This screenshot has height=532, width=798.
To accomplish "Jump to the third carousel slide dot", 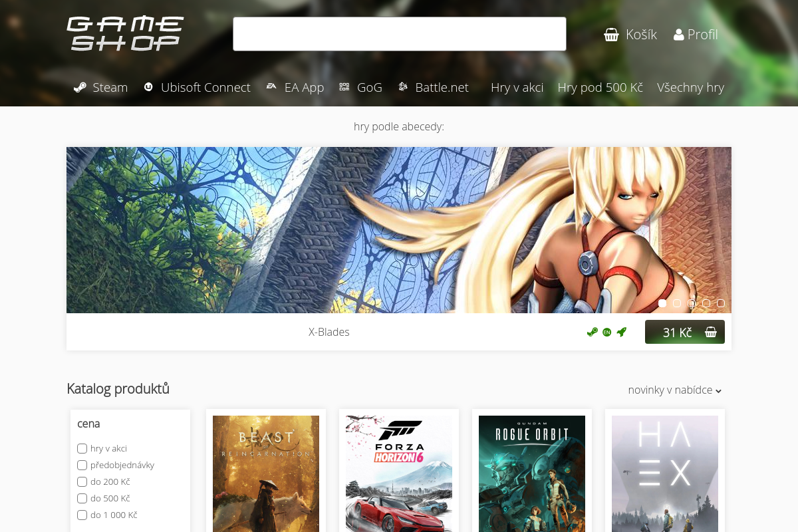I will pyautogui.click(x=692, y=303).
